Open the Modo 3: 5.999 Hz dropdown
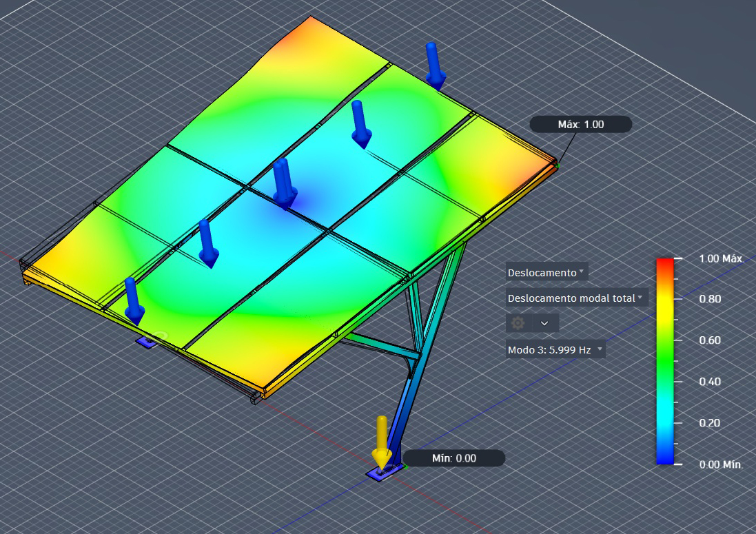 [555, 349]
